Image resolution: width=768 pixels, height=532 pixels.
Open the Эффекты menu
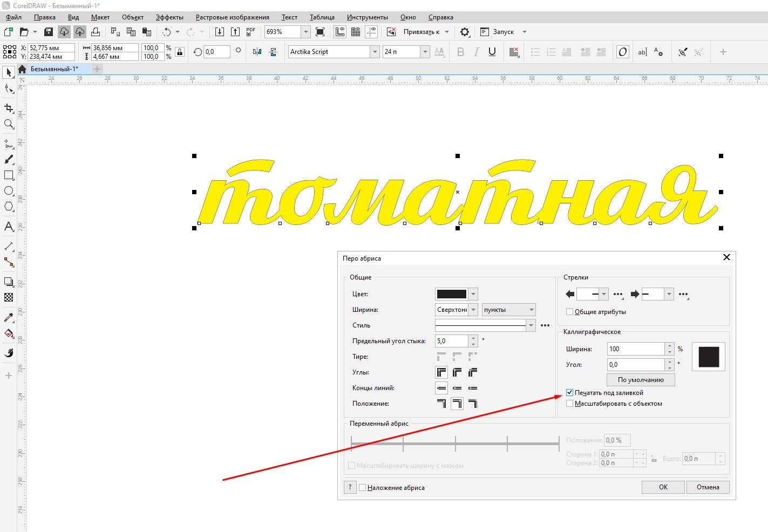pyautogui.click(x=169, y=17)
